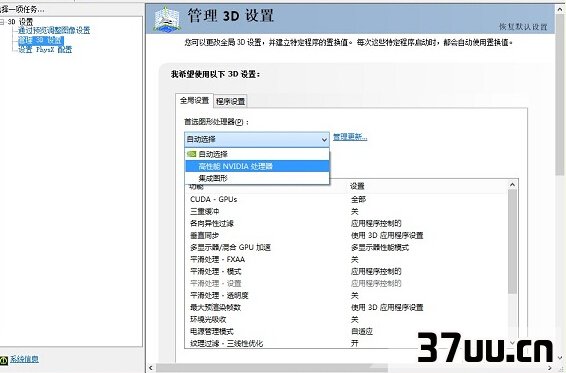
Task: Select the 各向异性过滤 row
Action: click(347, 223)
